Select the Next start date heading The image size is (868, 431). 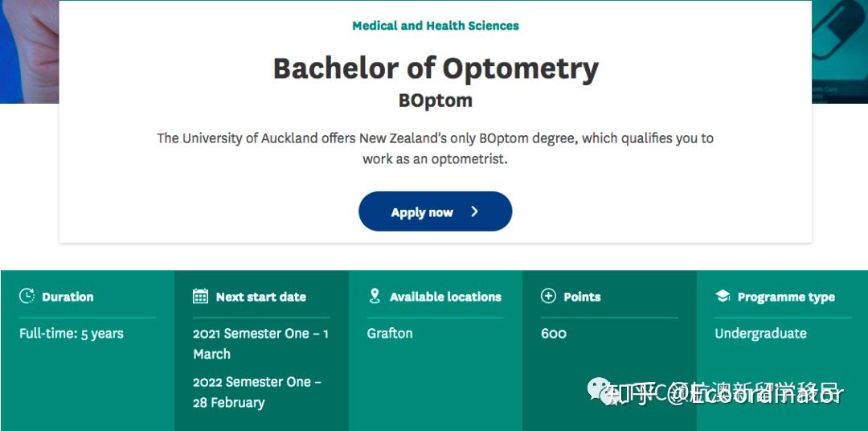pyautogui.click(x=260, y=297)
